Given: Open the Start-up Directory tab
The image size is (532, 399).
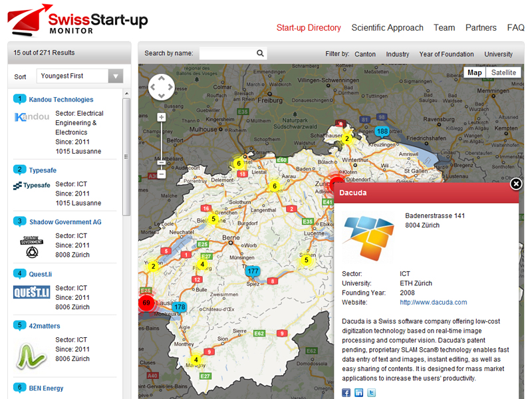Looking at the screenshot, I should 309,27.
